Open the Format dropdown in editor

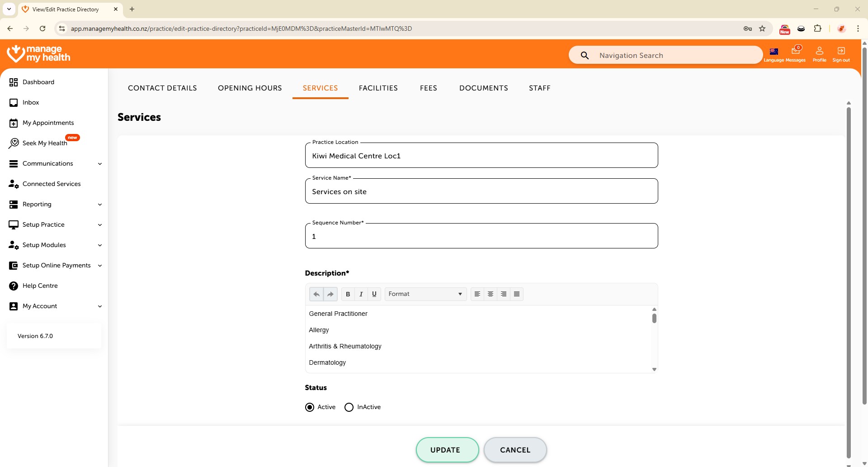pyautogui.click(x=425, y=294)
